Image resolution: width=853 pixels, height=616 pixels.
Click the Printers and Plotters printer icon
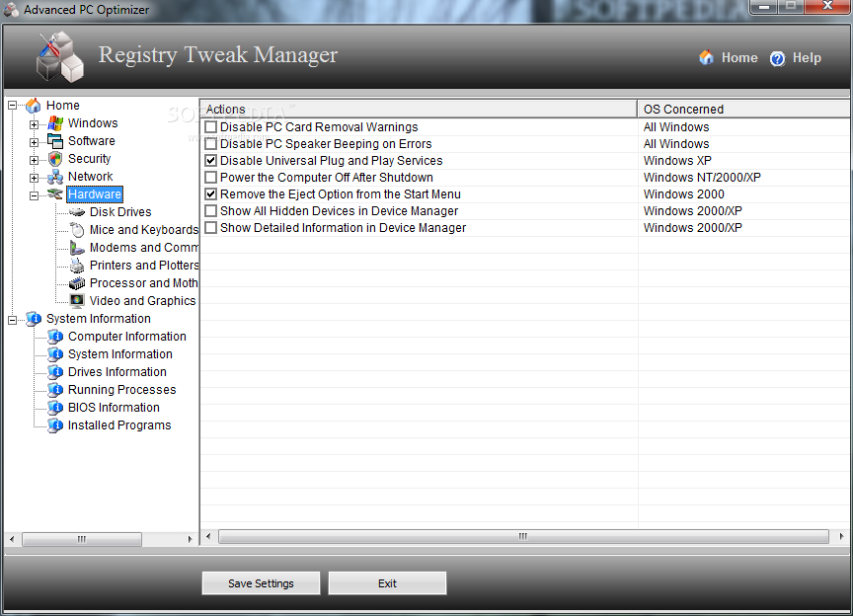77,266
